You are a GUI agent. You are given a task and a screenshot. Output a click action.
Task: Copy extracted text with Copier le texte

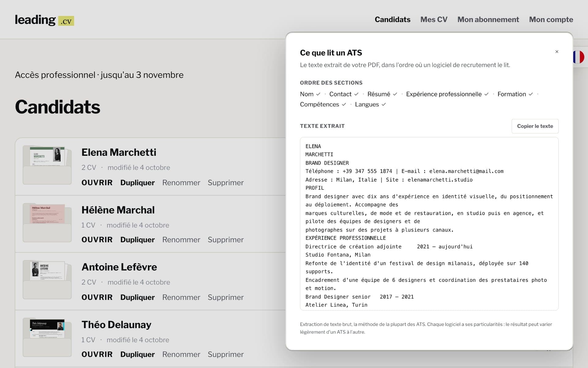pyautogui.click(x=535, y=126)
